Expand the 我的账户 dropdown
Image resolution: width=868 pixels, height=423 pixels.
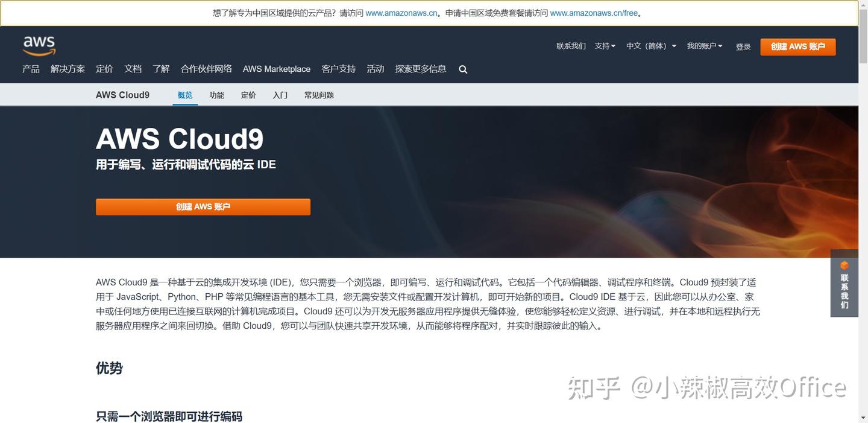click(704, 46)
